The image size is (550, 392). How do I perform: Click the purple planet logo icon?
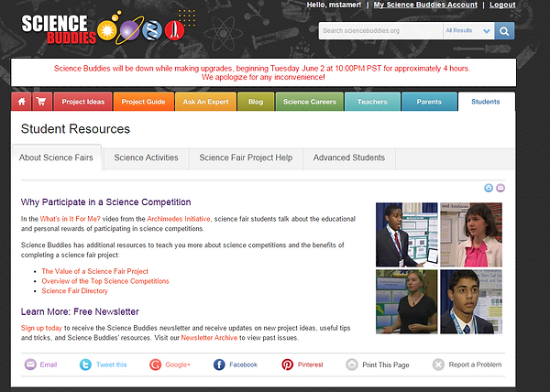coord(129,30)
